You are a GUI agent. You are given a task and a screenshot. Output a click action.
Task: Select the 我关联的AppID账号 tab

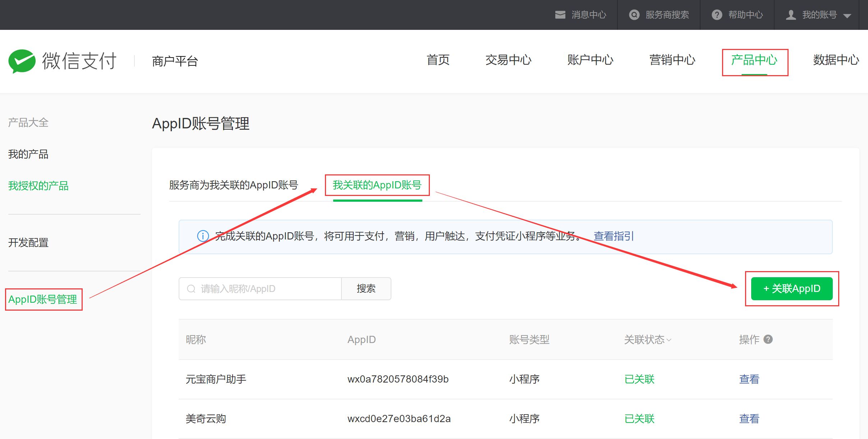coord(377,185)
